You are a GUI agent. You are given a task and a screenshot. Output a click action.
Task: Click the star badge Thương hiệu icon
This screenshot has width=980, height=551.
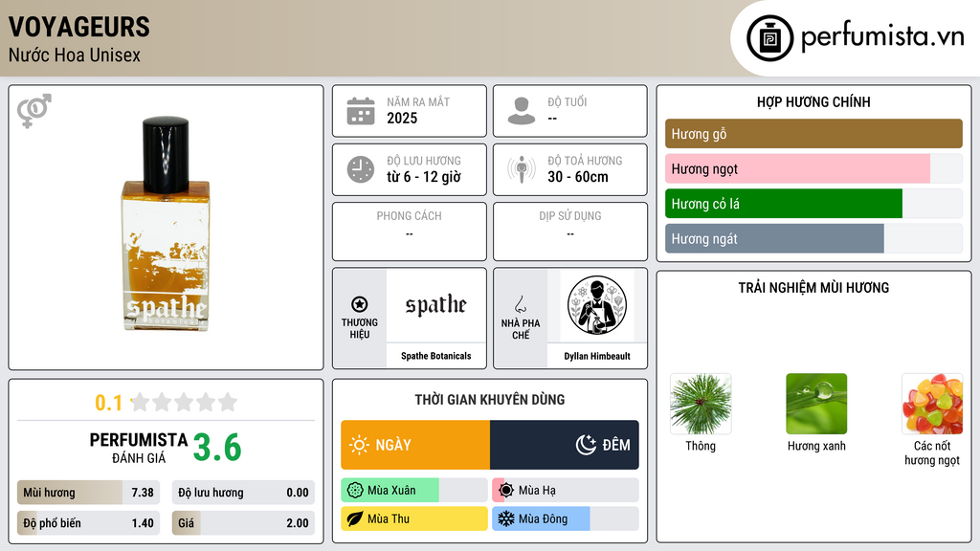360,304
